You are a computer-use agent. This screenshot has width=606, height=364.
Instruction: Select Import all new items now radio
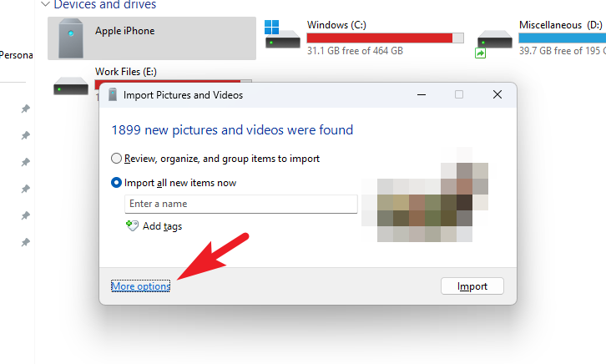point(116,182)
